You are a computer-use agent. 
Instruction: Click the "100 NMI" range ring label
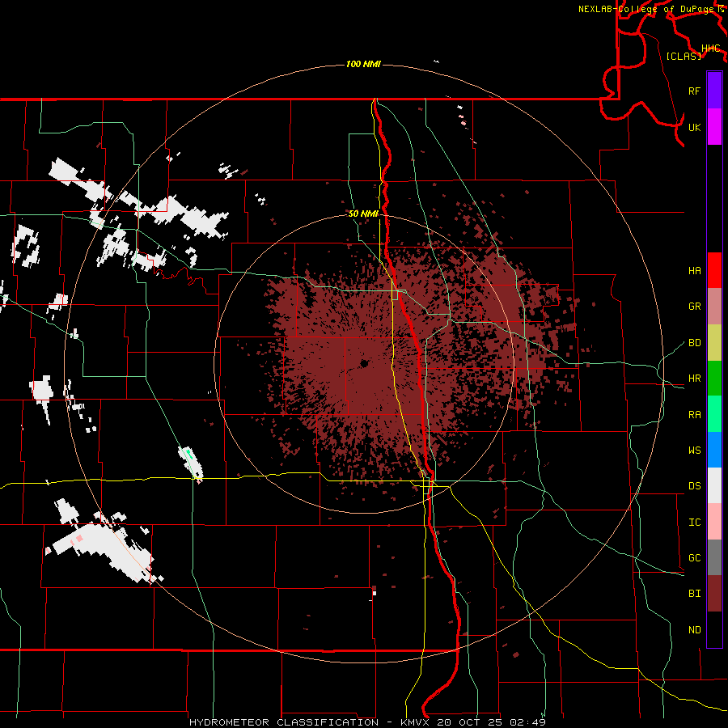tap(363, 64)
